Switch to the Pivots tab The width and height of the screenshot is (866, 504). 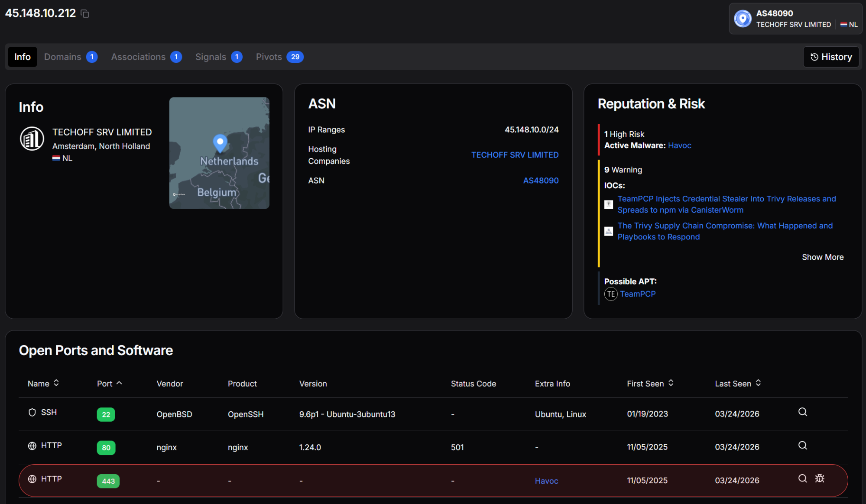269,57
